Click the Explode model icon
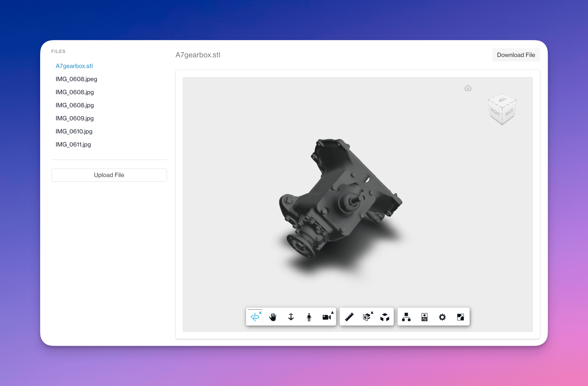Viewport: 588px width, 386px height. [x=385, y=317]
